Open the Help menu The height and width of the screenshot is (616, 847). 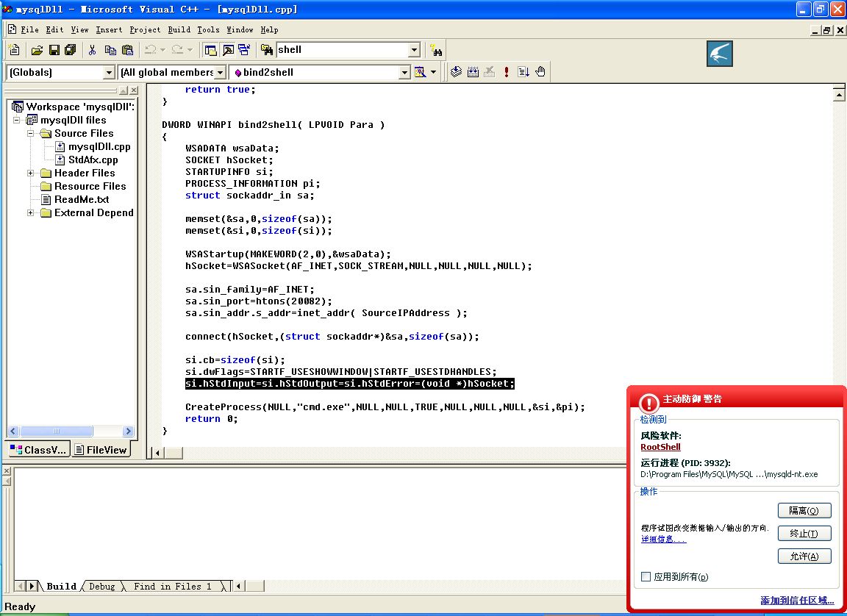pos(269,29)
